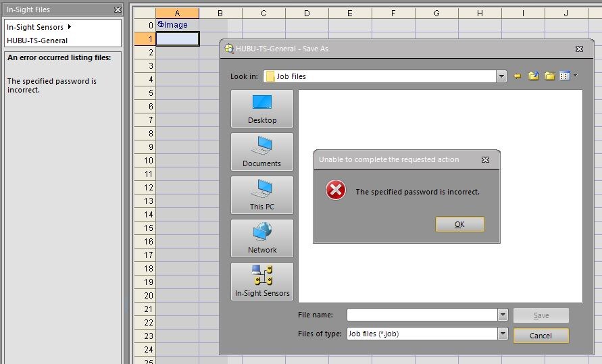Expand the Look in folder dropdown

pos(501,76)
